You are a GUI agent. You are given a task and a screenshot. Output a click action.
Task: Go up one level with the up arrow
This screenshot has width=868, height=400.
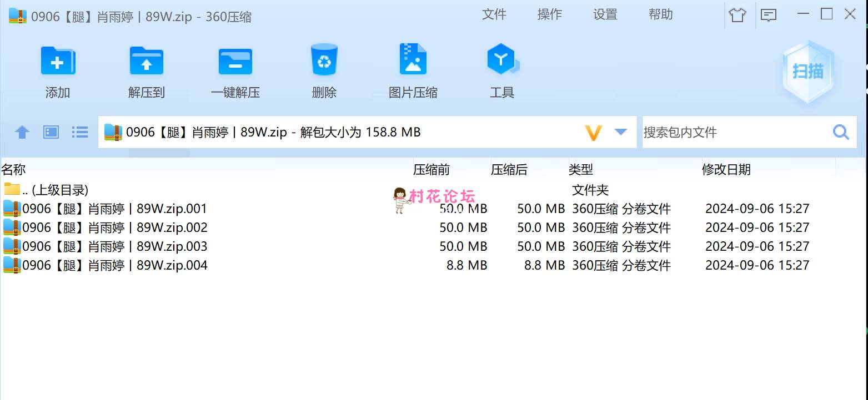coord(22,132)
